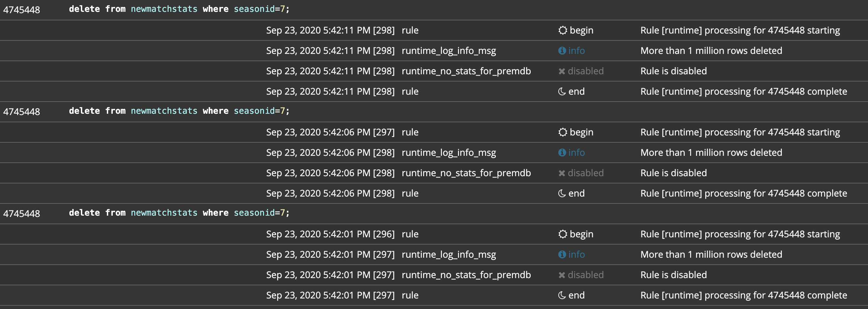Click runtime_no_stats_for_premdb rule name at 5:42:06 PM
The image size is (868, 309).
coord(466,173)
